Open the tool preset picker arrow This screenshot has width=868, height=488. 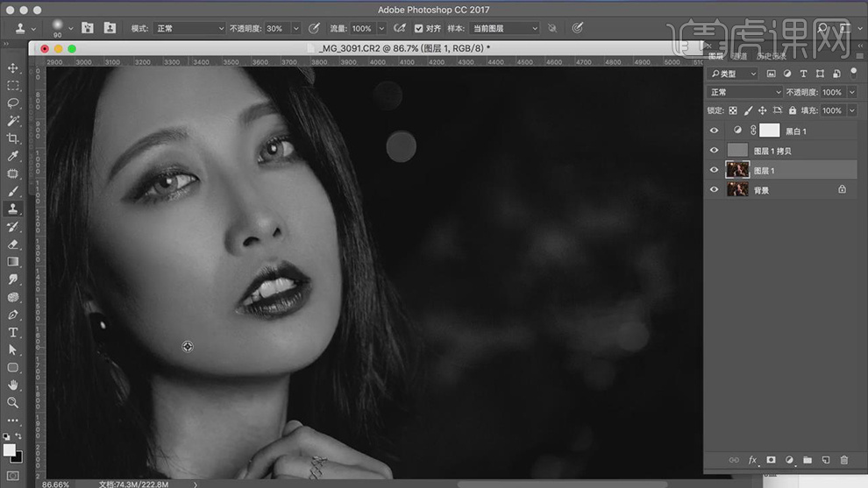click(33, 29)
